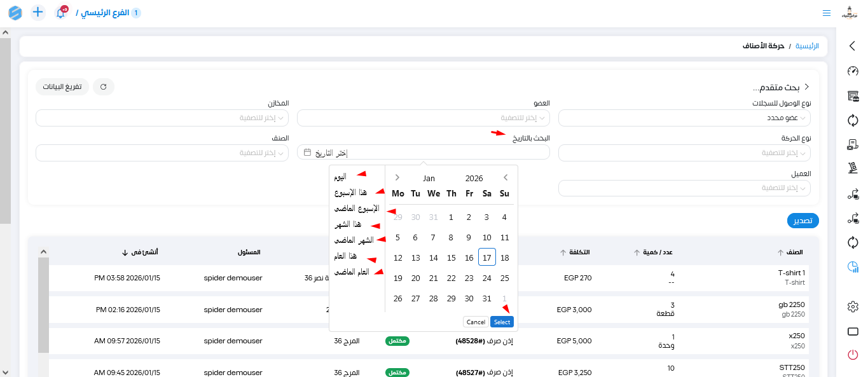
Task: Click the red power logout icon
Action: 853,355
